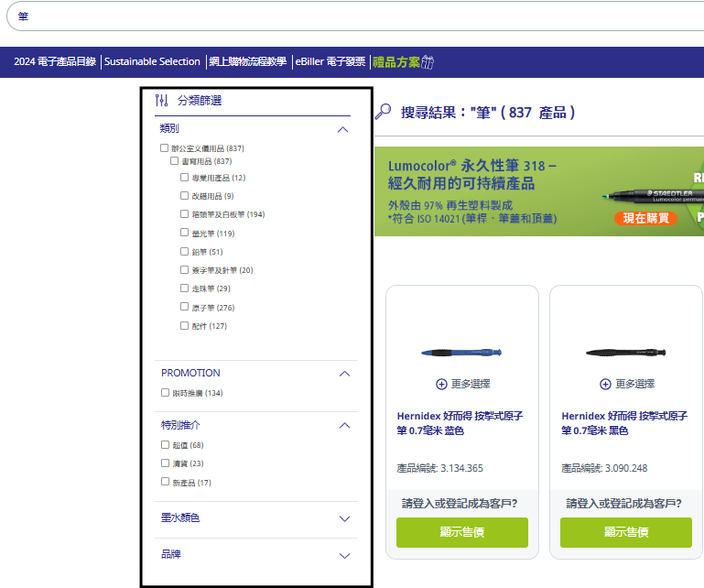Tick the 辦公室文儀用品 (837) checkbox
The width and height of the screenshot is (704, 588).
[x=164, y=147]
